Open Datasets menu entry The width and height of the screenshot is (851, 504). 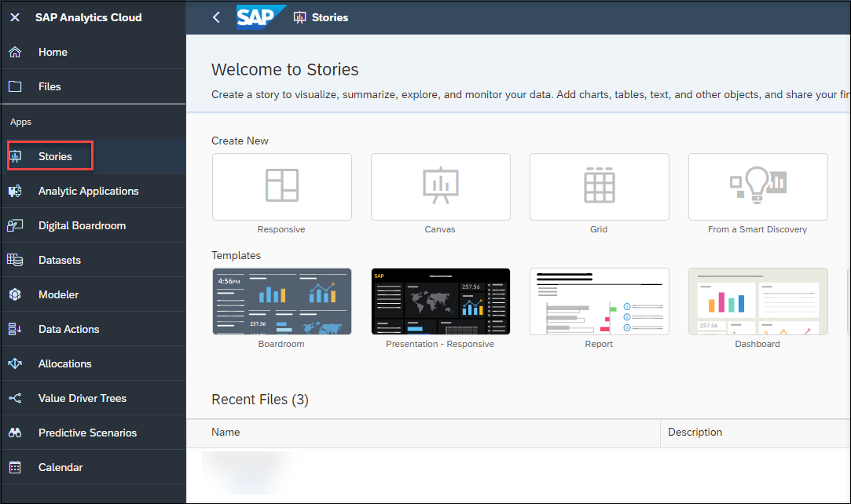tap(94, 260)
